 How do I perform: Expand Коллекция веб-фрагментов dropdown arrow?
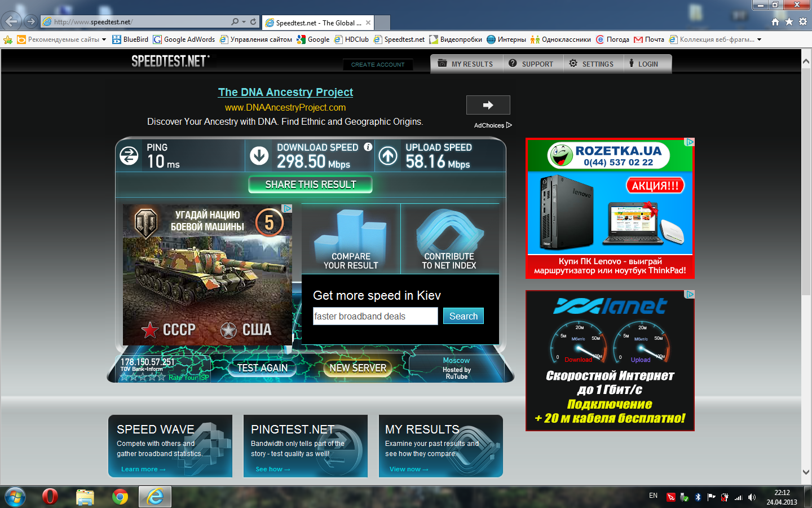(760, 40)
